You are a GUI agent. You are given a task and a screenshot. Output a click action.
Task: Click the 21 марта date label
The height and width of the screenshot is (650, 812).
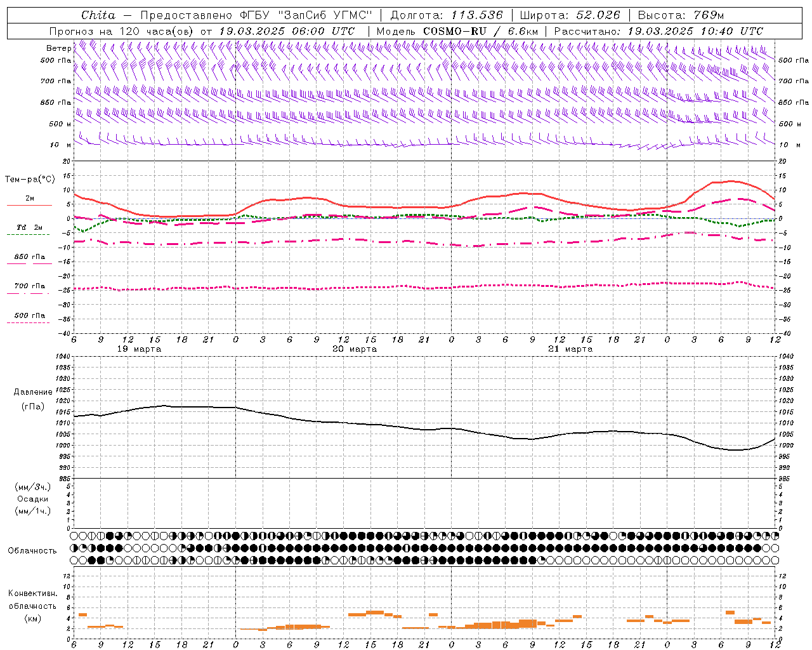click(x=570, y=349)
